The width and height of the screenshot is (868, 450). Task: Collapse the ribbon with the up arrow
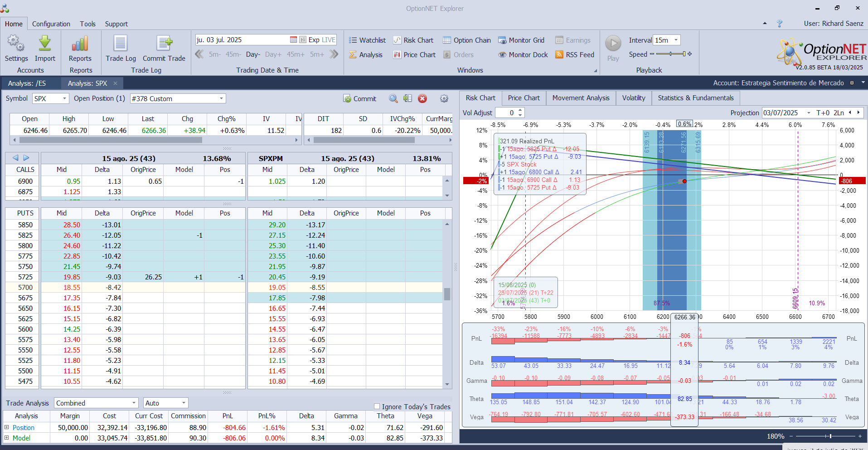[x=765, y=23]
